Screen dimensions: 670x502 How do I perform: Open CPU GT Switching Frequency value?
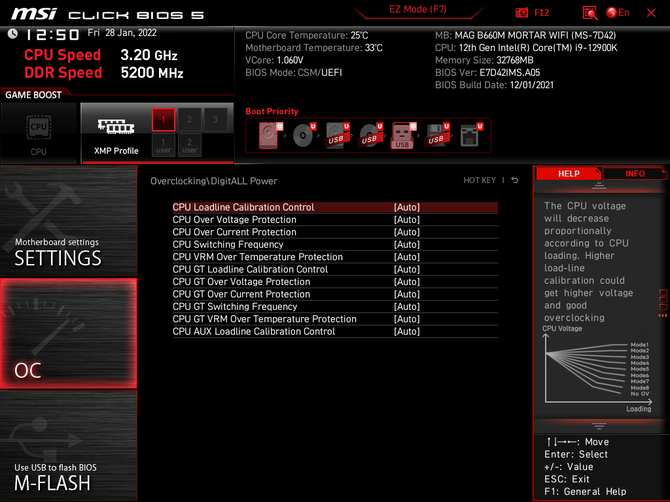[406, 306]
